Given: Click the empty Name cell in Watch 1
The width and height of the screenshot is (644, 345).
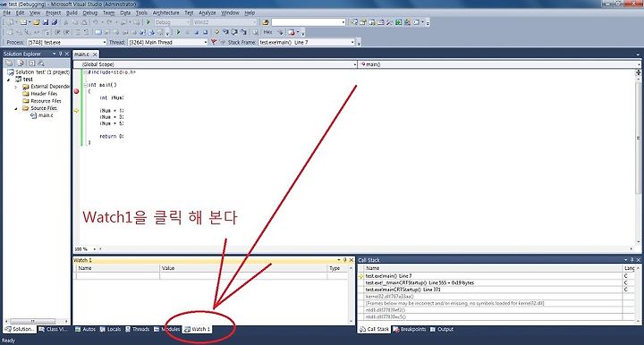Looking at the screenshot, I should coord(118,275).
